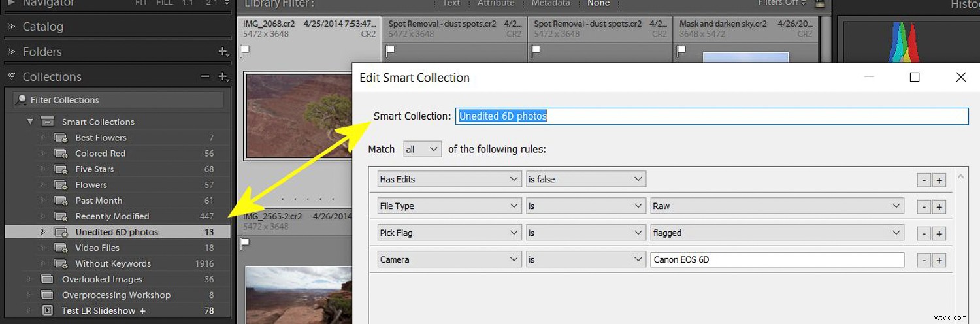Open the Pick Flag rule dropdown

point(449,233)
